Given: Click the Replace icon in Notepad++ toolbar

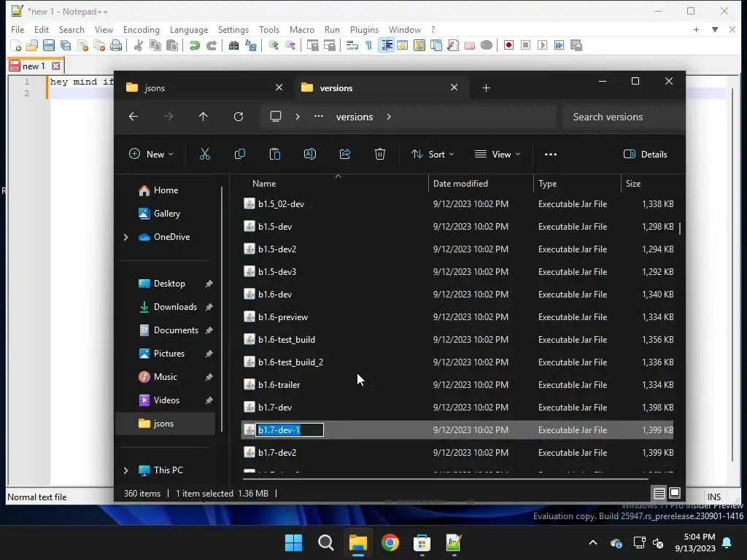Looking at the screenshot, I should pos(251,46).
